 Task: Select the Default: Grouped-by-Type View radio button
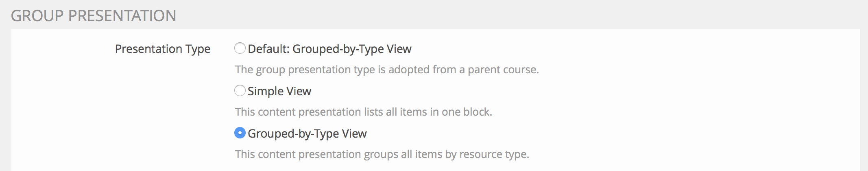pyautogui.click(x=240, y=48)
